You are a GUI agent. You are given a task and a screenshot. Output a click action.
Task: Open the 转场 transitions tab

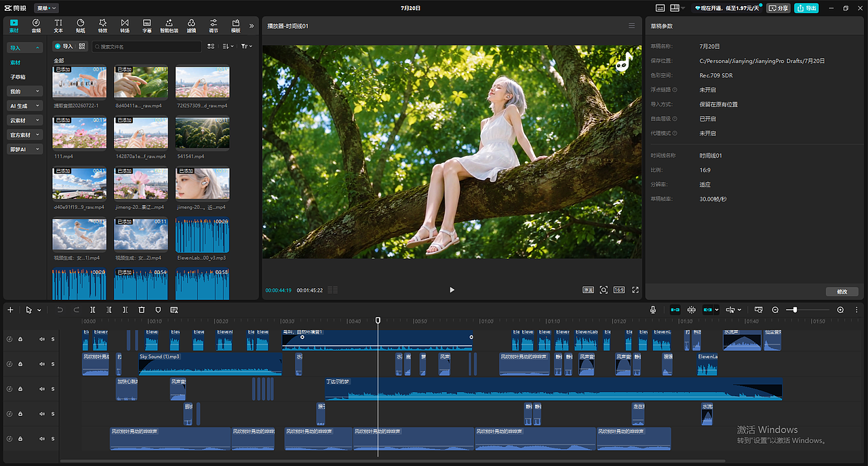(x=125, y=26)
